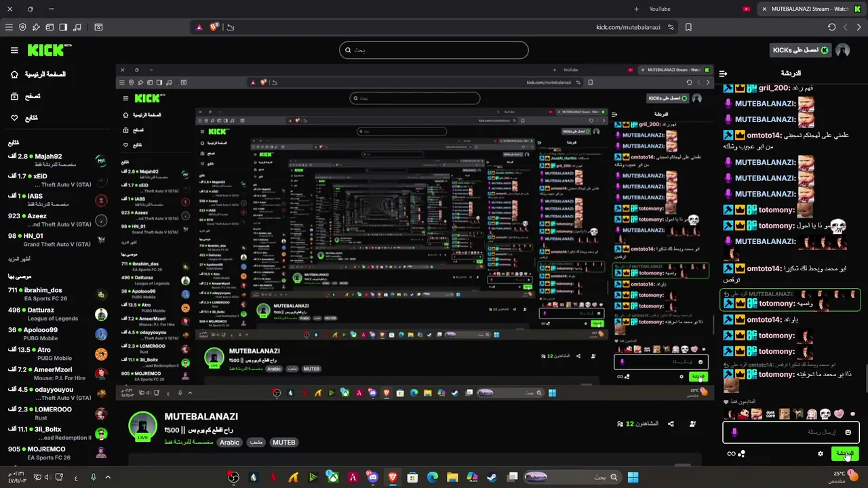The width and height of the screenshot is (868, 488).
Task: Click the browser media music-note icon
Action: pos(77,27)
